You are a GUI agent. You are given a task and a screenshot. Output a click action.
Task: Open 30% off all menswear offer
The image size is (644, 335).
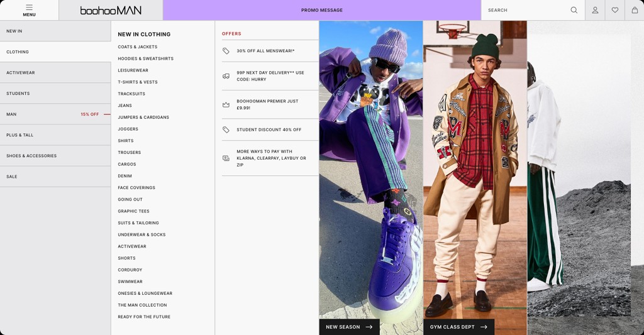[x=270, y=51]
